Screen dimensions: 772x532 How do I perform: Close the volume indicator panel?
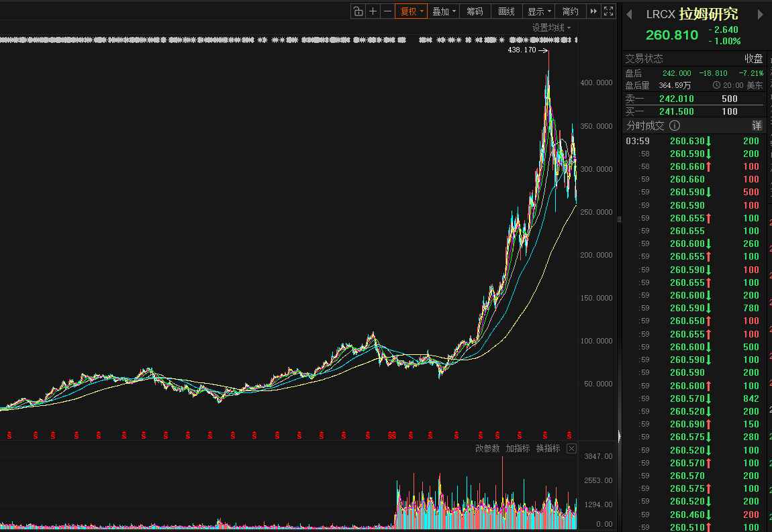pyautogui.click(x=571, y=448)
